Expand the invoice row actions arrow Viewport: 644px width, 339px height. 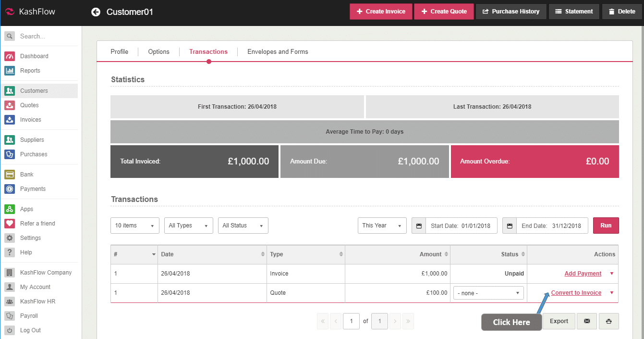[x=611, y=274]
